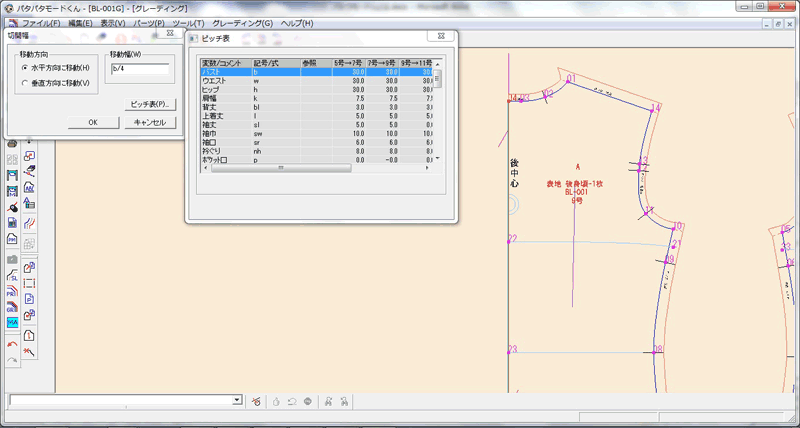Click the crossed-out eye icon in bottom toolbar

pyautogui.click(x=256, y=401)
